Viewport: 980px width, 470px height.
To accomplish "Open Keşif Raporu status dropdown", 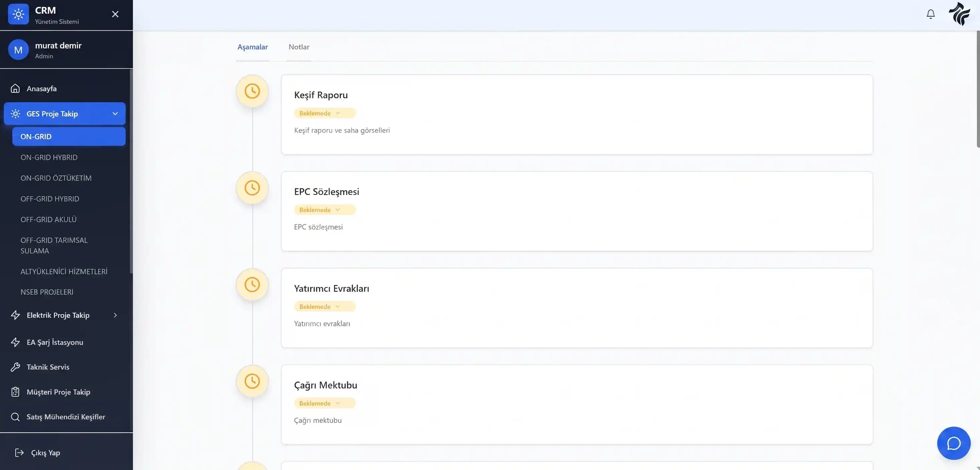I will [x=325, y=113].
